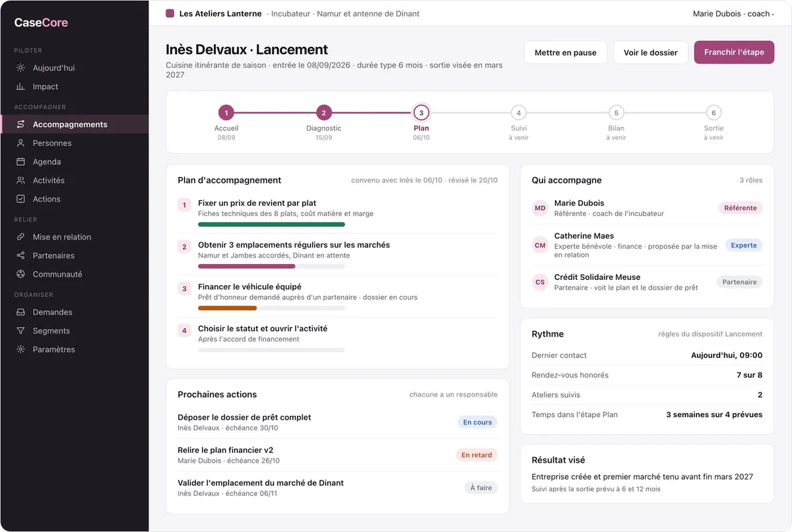Click the MD avatar for Marie Dubois
The height and width of the screenshot is (532, 792).
click(x=540, y=208)
